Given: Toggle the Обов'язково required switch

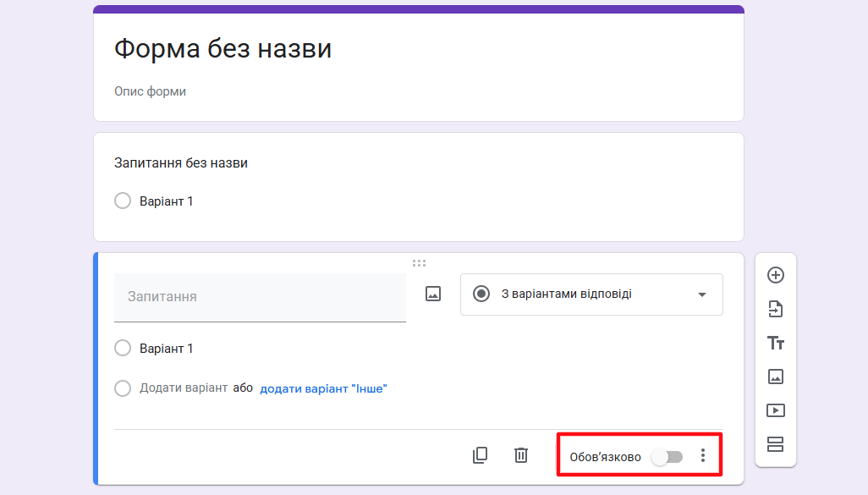Looking at the screenshot, I should pos(667,457).
